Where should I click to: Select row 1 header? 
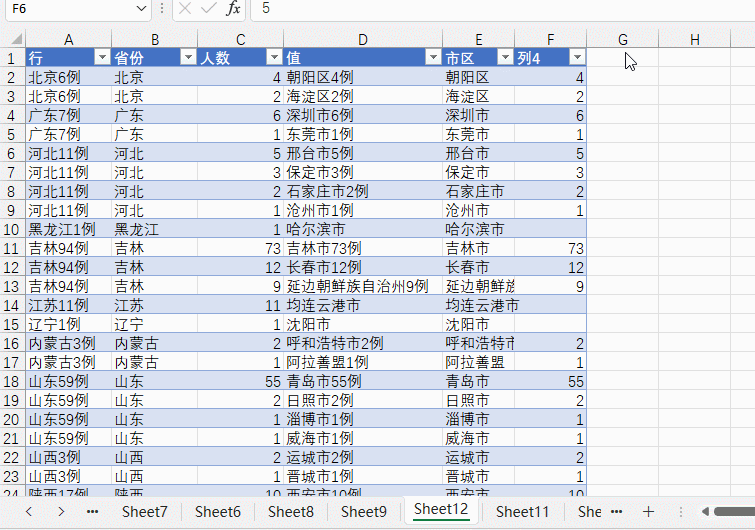click(x=11, y=58)
